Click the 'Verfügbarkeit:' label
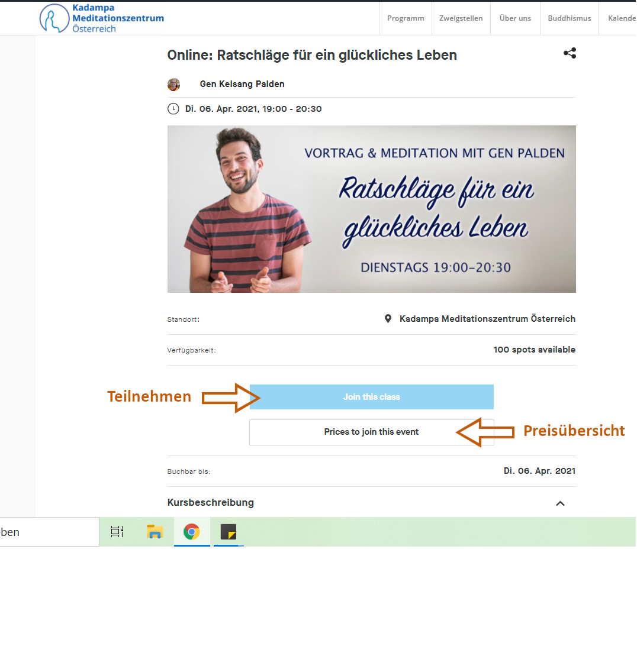Viewport: 637px width, 672px height. 191,351
